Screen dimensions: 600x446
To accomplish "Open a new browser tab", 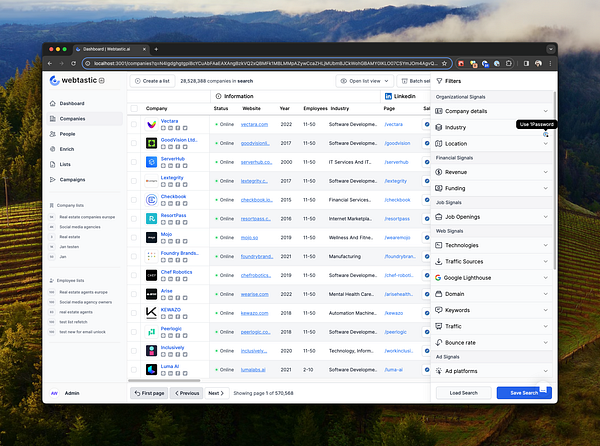I will click(156, 49).
